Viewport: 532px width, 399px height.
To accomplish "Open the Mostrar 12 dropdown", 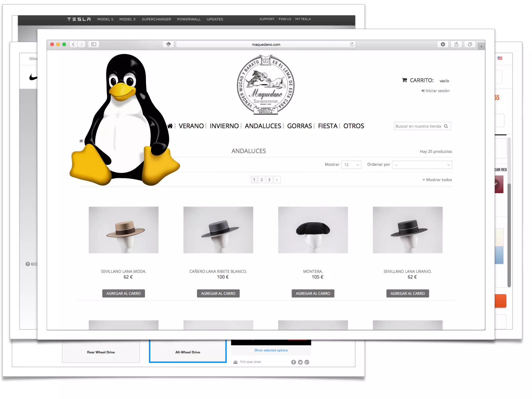I will (x=351, y=165).
